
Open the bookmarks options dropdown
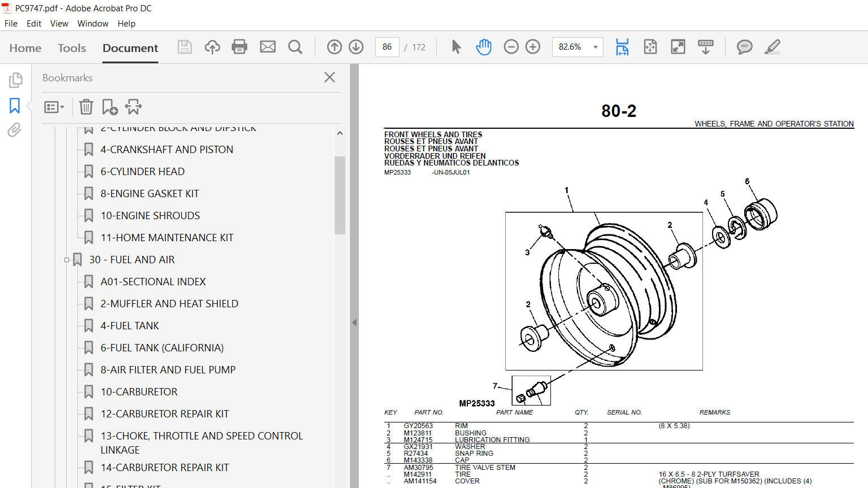coord(54,107)
